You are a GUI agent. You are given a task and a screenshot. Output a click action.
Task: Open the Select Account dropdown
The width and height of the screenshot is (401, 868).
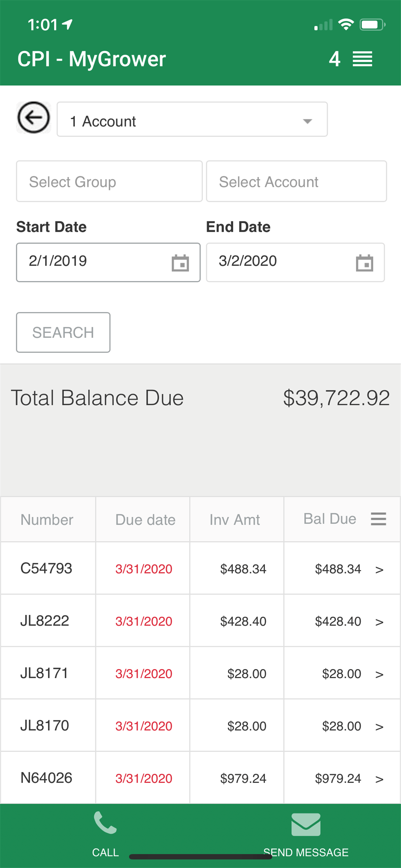296,181
